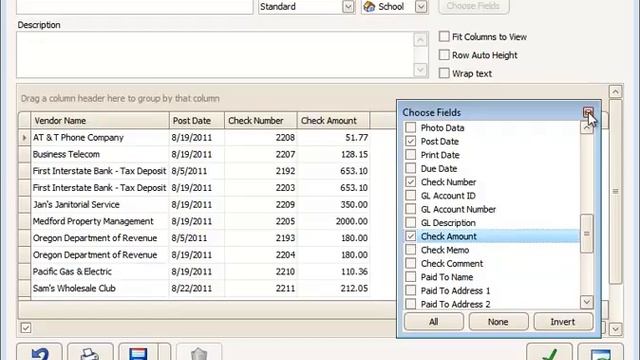
Task: Click check number 2192 cell
Action: tap(261, 171)
